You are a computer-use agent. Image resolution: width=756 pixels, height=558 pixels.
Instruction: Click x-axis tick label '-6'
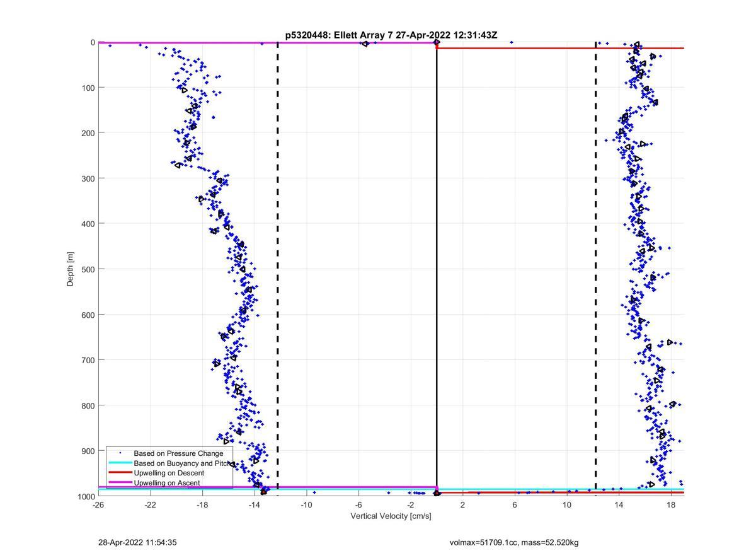coord(358,505)
